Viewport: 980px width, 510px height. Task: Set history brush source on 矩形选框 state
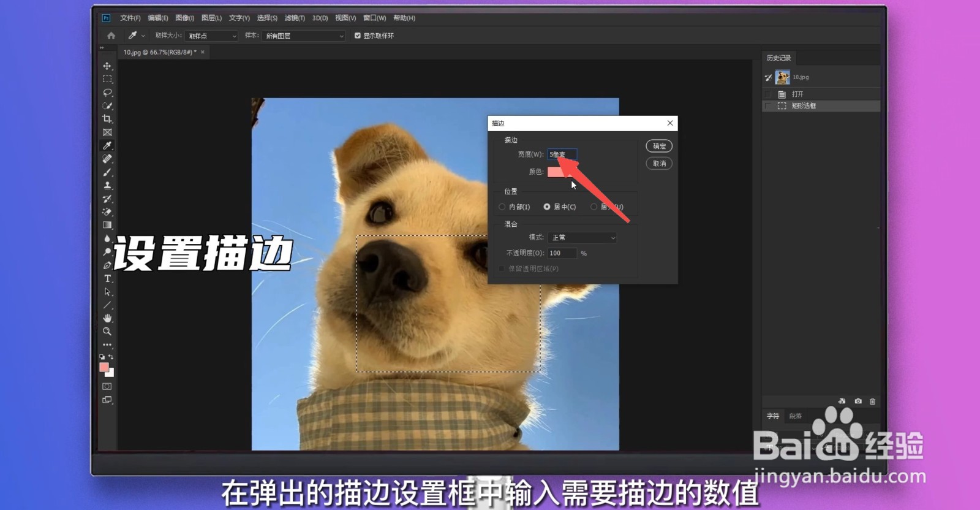pyautogui.click(x=768, y=106)
